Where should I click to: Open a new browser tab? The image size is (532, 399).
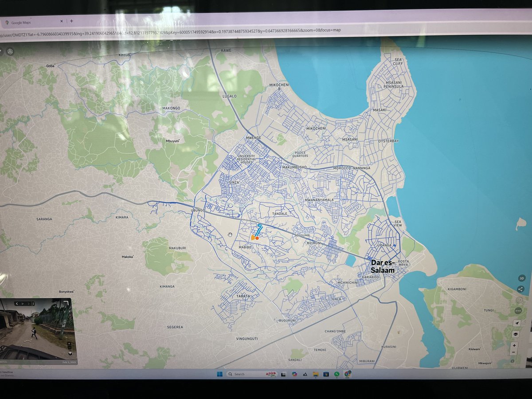(71, 21)
